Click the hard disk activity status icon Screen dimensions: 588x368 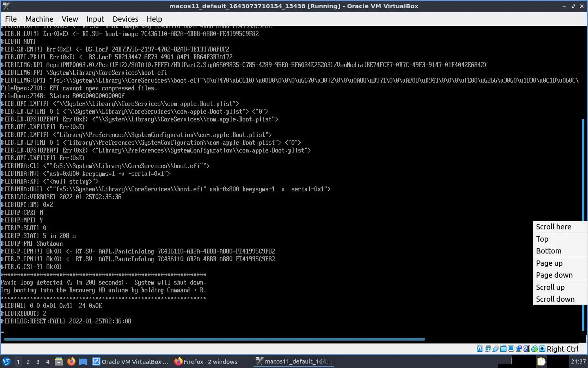479,349
